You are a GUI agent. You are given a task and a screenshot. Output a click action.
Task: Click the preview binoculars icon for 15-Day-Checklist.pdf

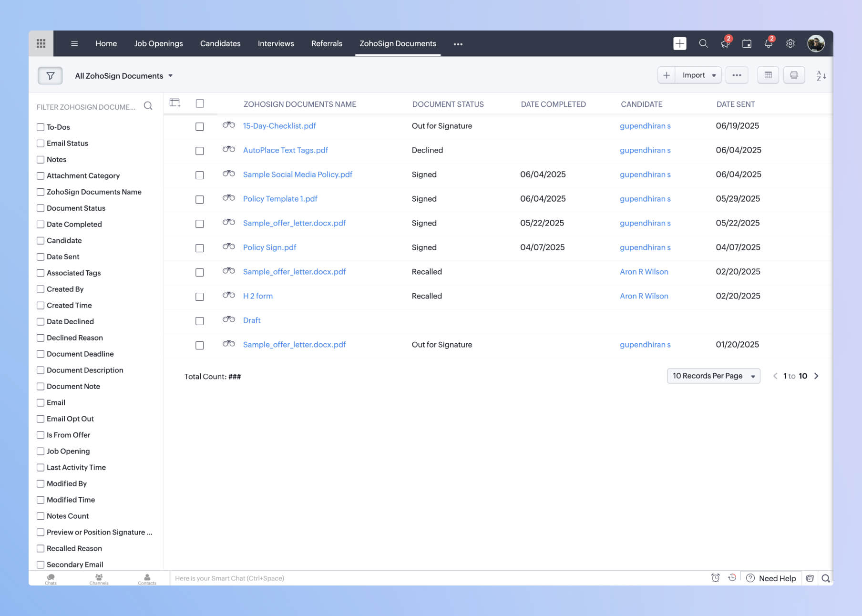(x=229, y=125)
